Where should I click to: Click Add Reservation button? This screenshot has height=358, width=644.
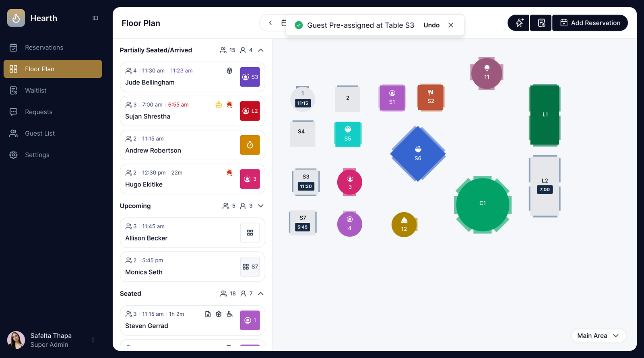[590, 23]
